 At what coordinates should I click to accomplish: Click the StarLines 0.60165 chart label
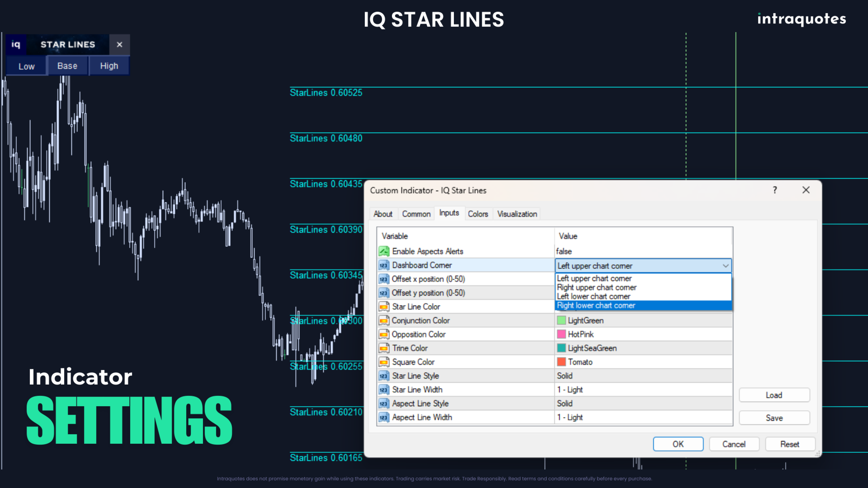point(326,458)
